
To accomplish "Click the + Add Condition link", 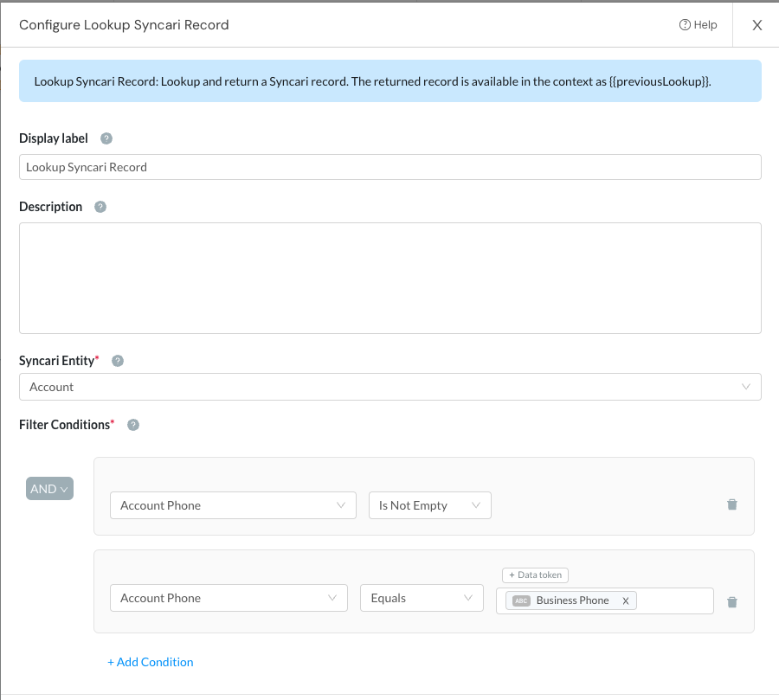I will coord(151,662).
